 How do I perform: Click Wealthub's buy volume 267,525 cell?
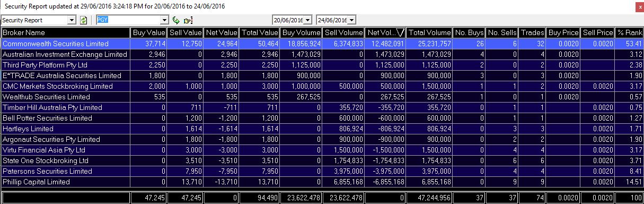coord(301,97)
